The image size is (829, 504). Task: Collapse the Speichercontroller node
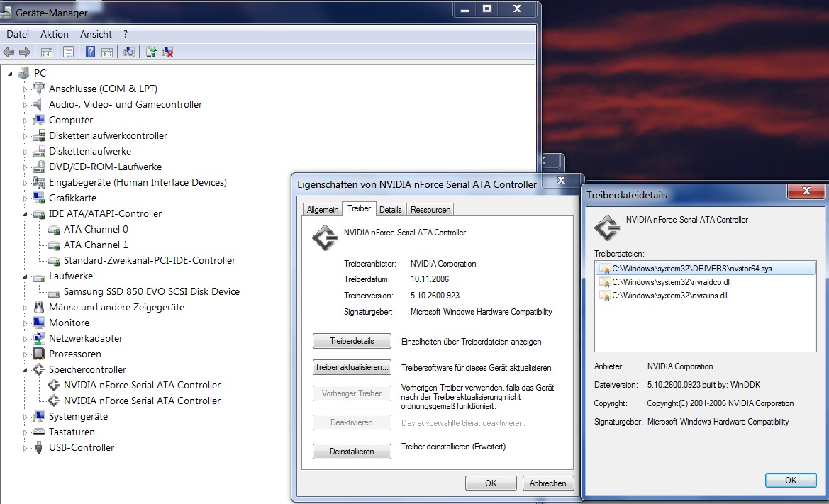(25, 370)
